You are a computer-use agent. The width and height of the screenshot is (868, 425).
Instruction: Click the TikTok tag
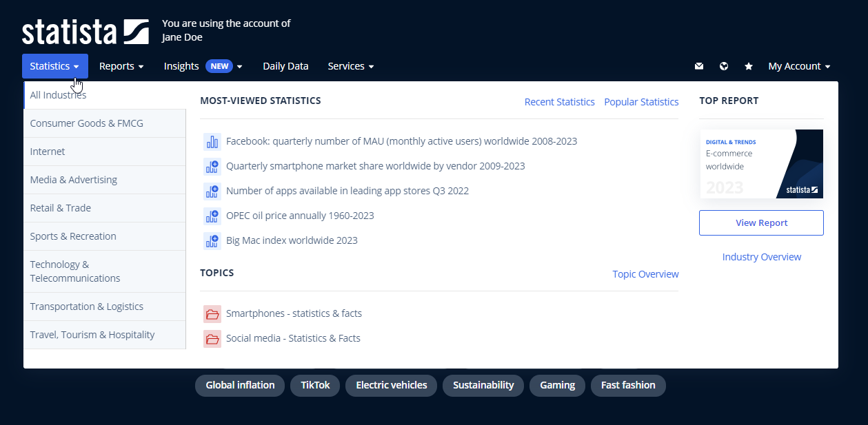tap(315, 385)
